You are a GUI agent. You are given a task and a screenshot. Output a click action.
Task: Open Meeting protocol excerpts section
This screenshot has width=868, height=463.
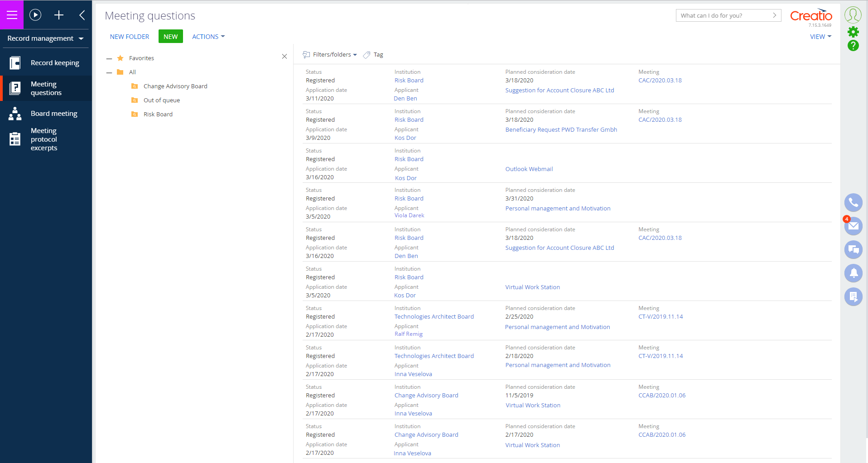46,139
